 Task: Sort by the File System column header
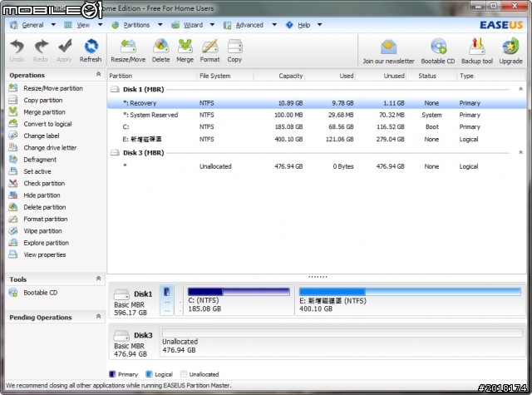pos(225,76)
